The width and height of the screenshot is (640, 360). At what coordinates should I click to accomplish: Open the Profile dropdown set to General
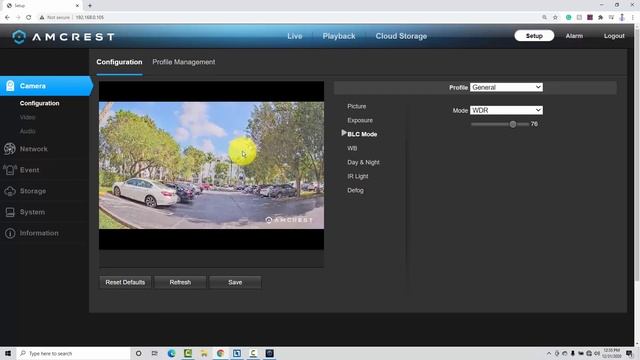pos(506,87)
